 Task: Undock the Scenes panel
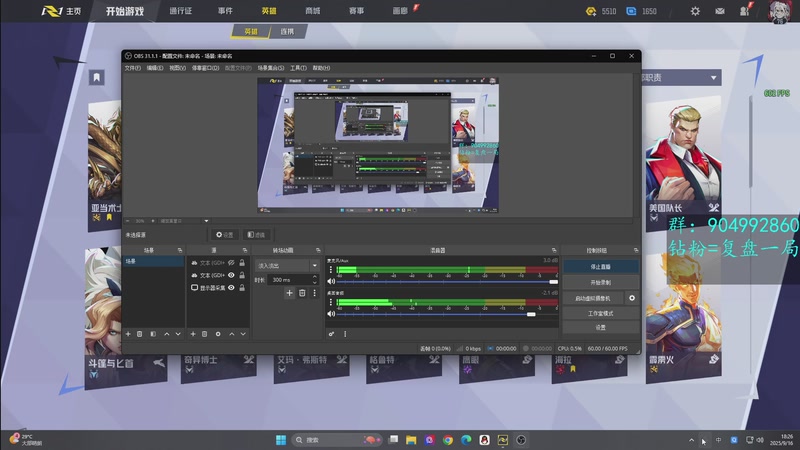point(180,251)
